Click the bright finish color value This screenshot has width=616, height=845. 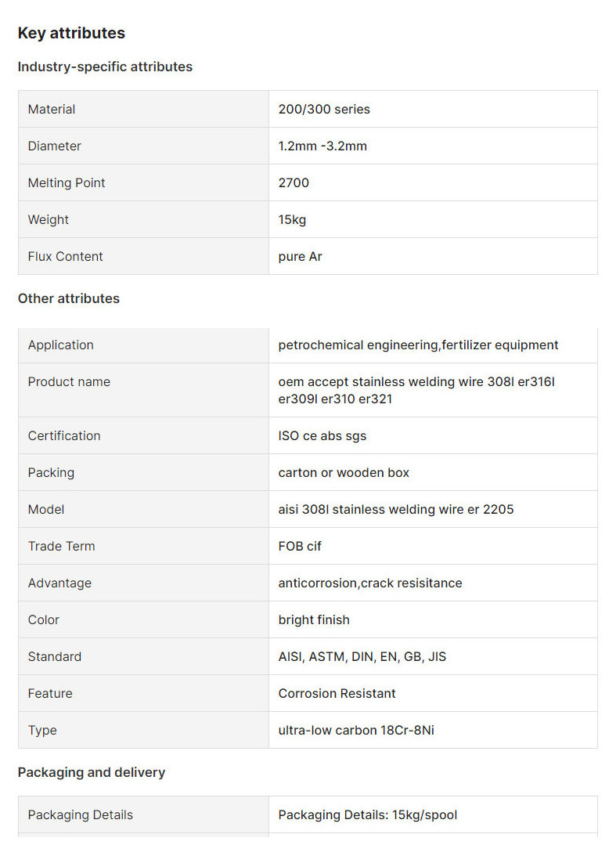point(314,619)
